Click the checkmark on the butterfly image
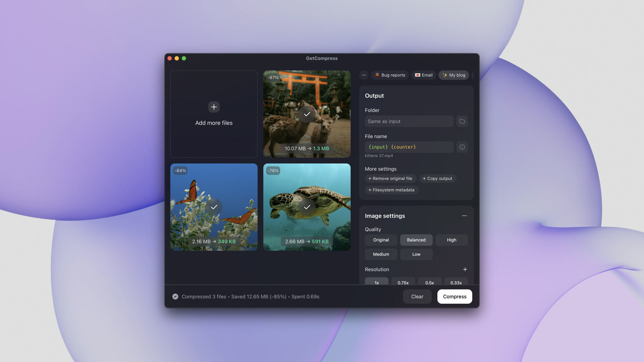 tap(214, 207)
